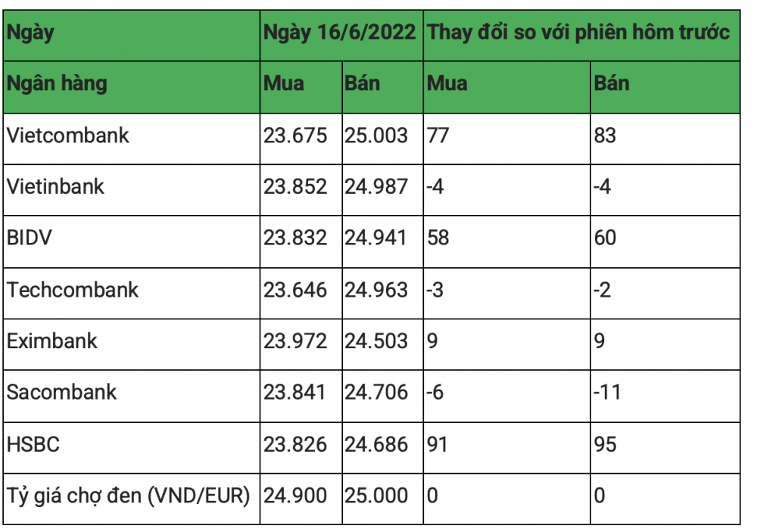Click Vietcombank buy change value 77
This screenshot has width=757, height=532.
(x=438, y=135)
